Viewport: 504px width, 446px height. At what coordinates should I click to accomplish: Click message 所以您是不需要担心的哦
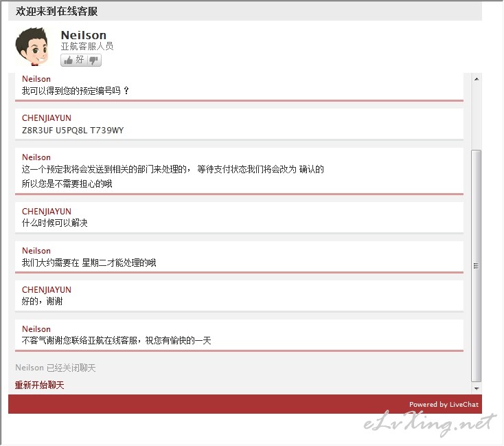[67, 183]
